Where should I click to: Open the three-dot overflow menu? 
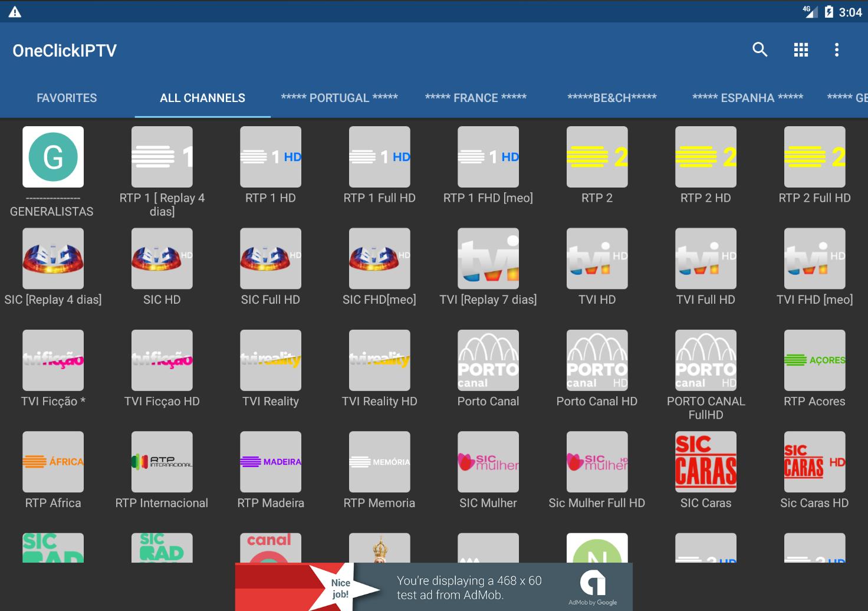(836, 50)
